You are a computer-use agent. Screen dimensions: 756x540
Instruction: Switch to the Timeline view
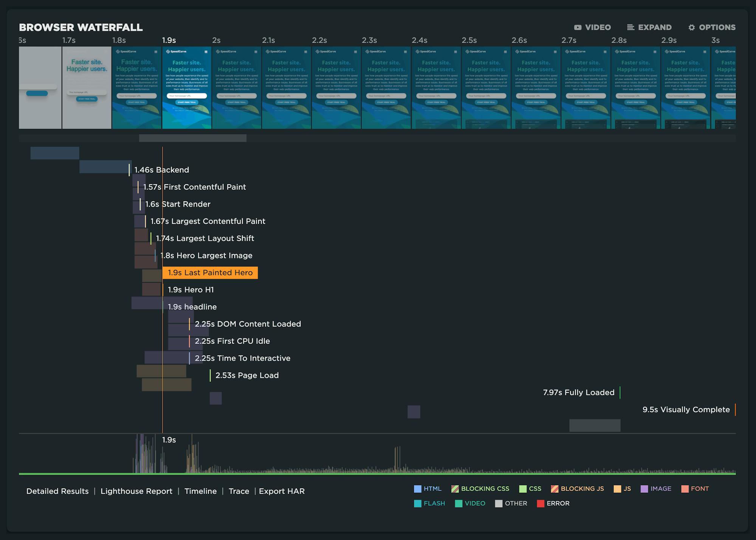click(200, 491)
